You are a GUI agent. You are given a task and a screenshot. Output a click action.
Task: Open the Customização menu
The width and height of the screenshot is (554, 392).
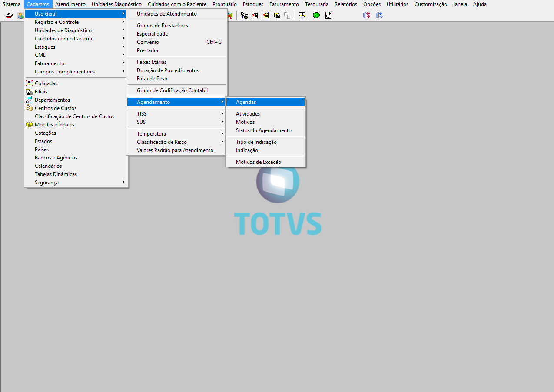coord(431,4)
